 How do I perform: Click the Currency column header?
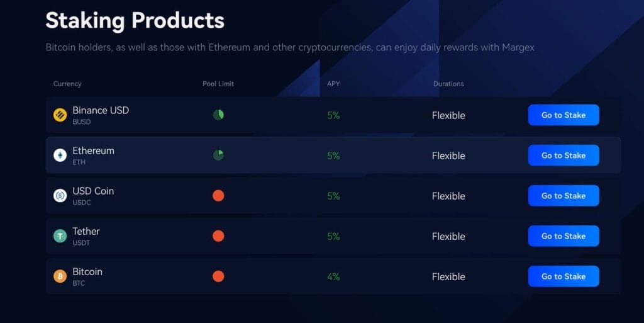(67, 84)
